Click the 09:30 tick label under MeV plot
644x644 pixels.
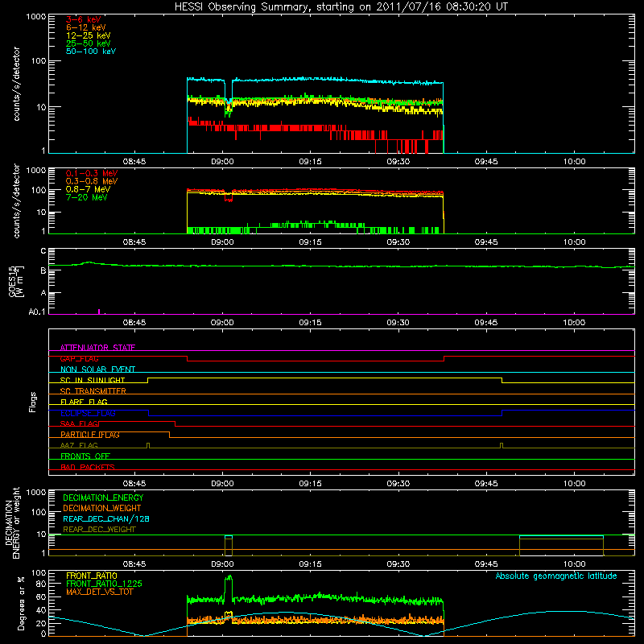pos(398,242)
